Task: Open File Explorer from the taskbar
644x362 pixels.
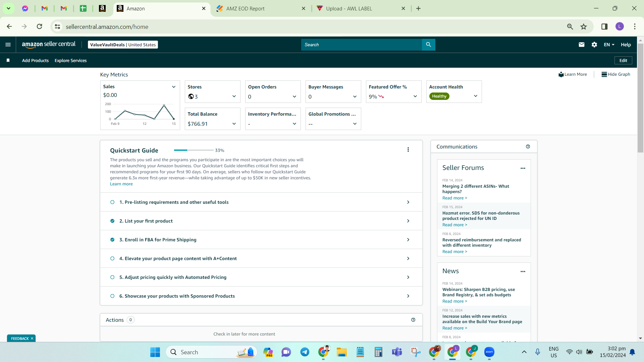Action: tap(341, 352)
